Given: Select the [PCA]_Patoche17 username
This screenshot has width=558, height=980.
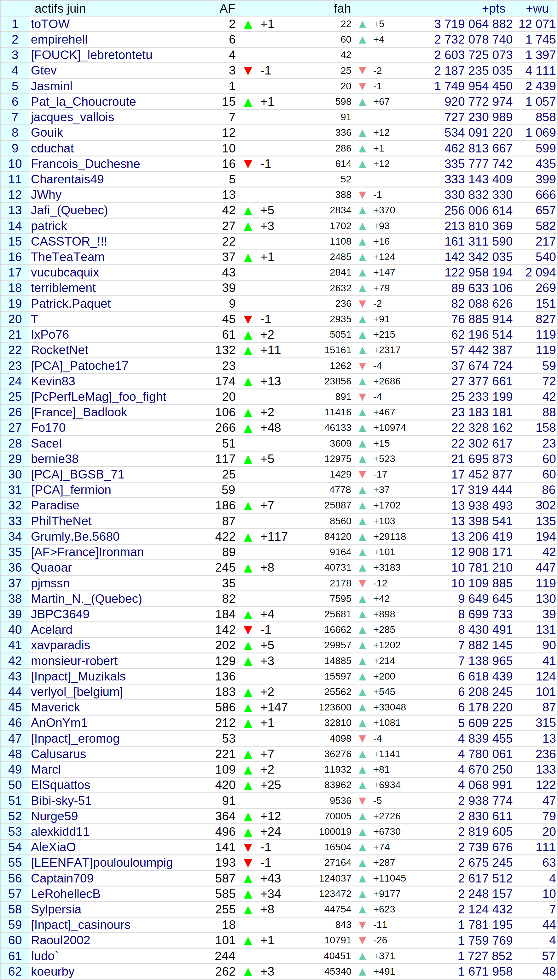Looking at the screenshot, I should pos(79,366).
